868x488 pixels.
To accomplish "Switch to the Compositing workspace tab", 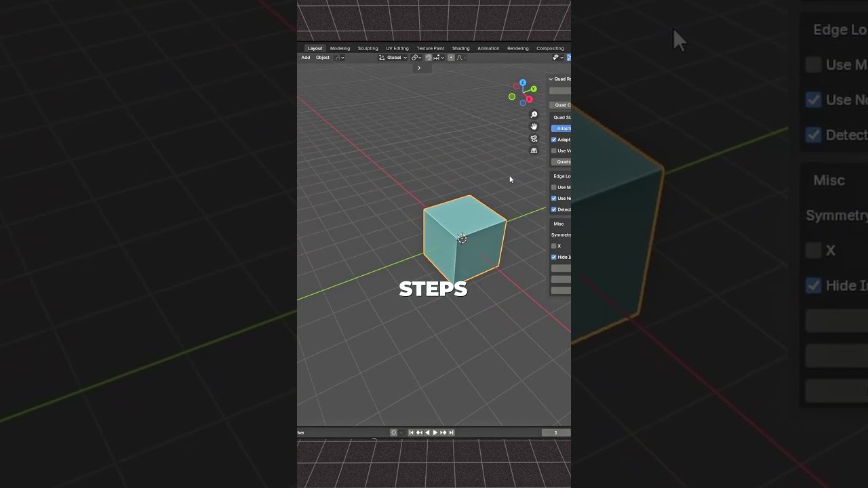I will click(x=550, y=48).
